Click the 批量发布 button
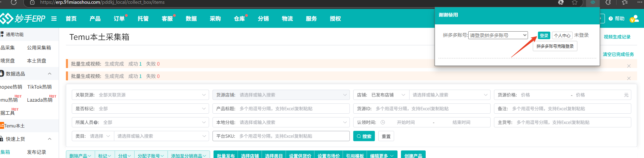This screenshot has height=158, width=644. (x=226, y=156)
